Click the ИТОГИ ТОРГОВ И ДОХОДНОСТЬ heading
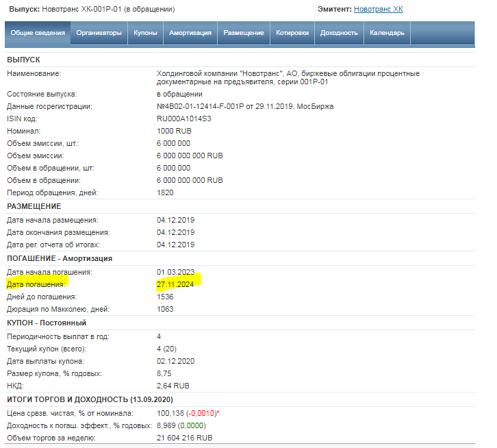Screen dimensions: 497x448 tap(90, 399)
